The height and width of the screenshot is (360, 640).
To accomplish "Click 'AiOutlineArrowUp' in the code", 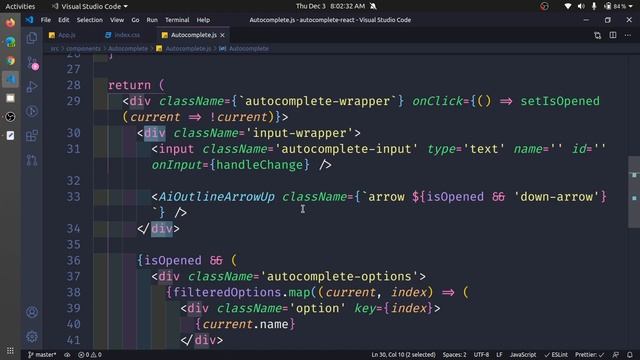I will pos(216,197).
